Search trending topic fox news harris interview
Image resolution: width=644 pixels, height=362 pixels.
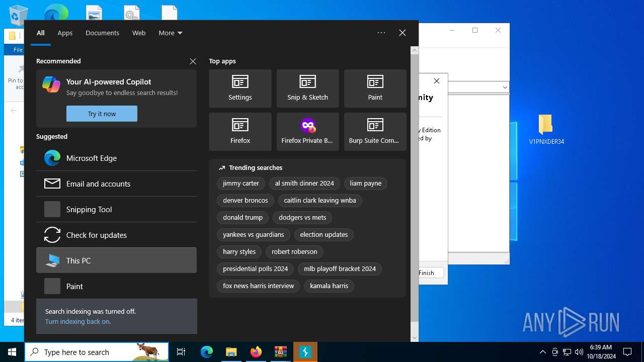click(259, 286)
